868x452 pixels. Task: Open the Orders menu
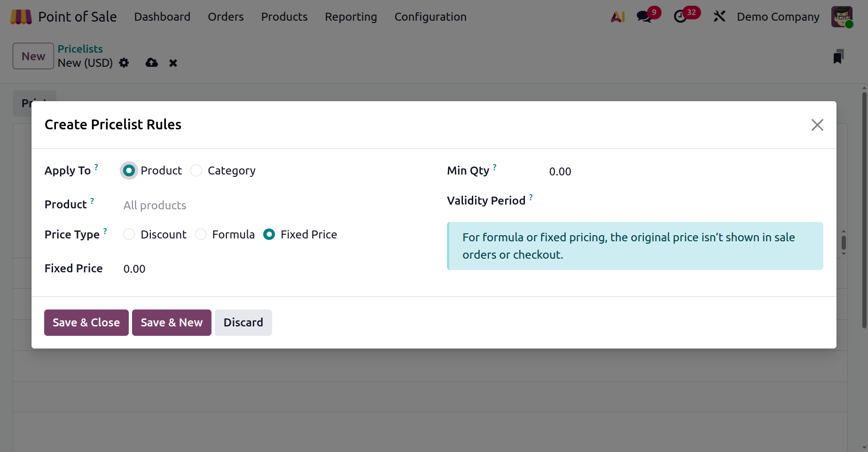click(x=226, y=17)
